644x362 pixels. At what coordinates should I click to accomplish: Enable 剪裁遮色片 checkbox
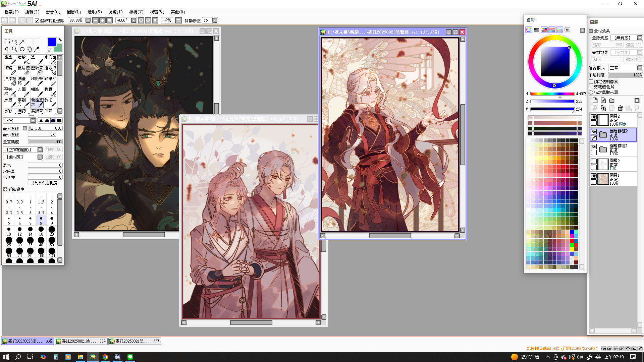(x=591, y=87)
